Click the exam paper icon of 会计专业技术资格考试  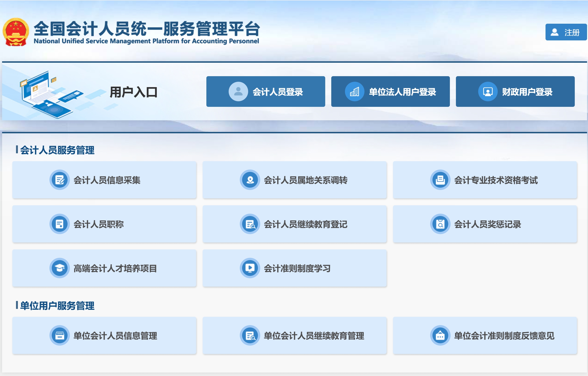click(440, 180)
